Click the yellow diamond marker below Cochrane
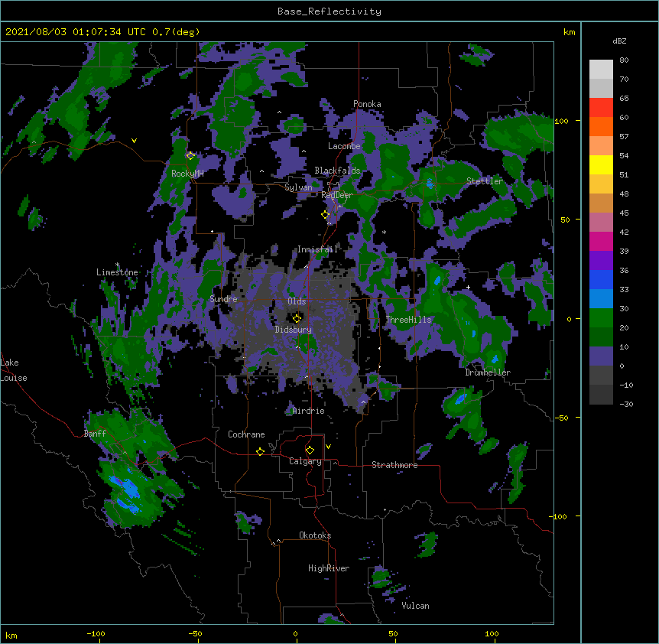The width and height of the screenshot is (659, 644). (x=260, y=451)
